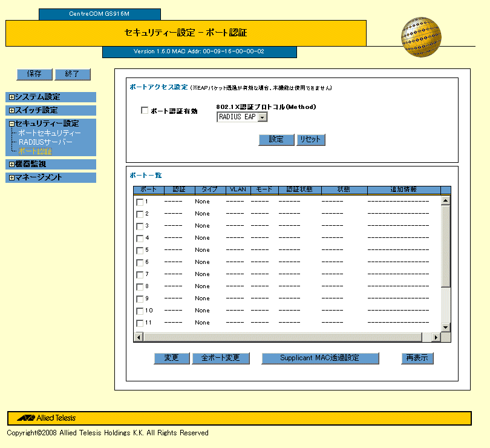
Task: Collapse the セキュリティー設定 menu section
Action: (11, 124)
